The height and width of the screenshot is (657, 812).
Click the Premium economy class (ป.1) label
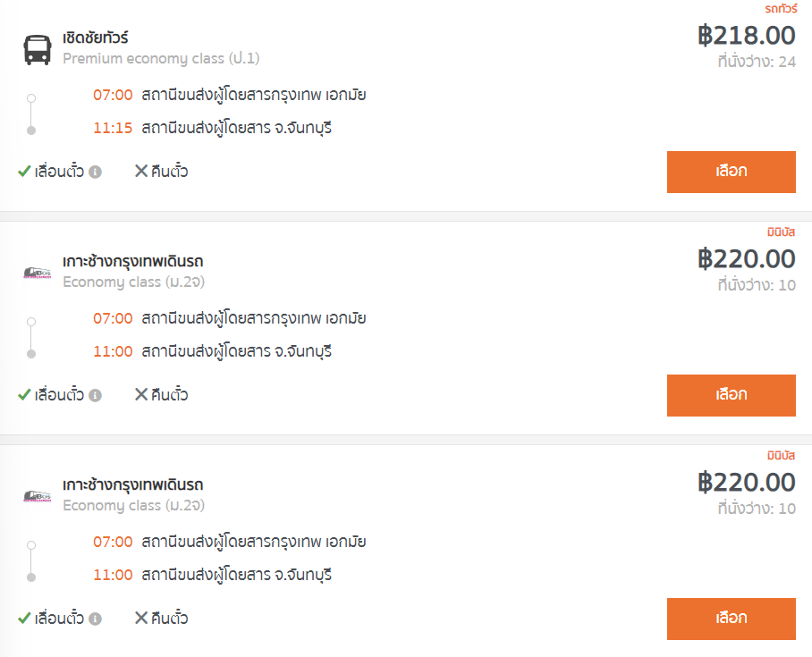pyautogui.click(x=161, y=58)
